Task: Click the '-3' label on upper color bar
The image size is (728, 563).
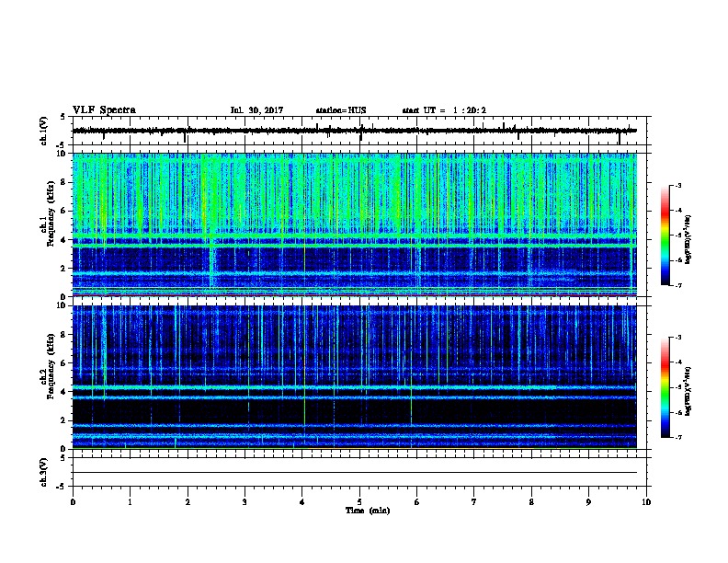Action: tap(678, 186)
